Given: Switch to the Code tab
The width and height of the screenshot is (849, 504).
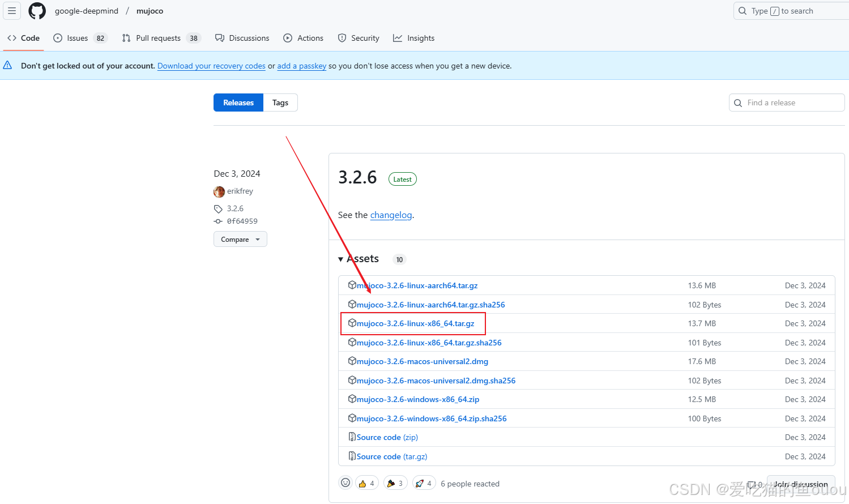Looking at the screenshot, I should tap(23, 38).
